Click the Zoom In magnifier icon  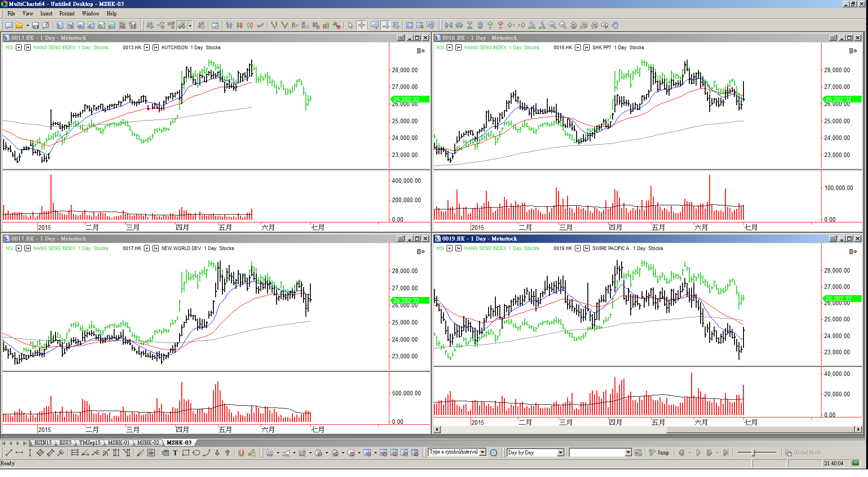coord(552,26)
